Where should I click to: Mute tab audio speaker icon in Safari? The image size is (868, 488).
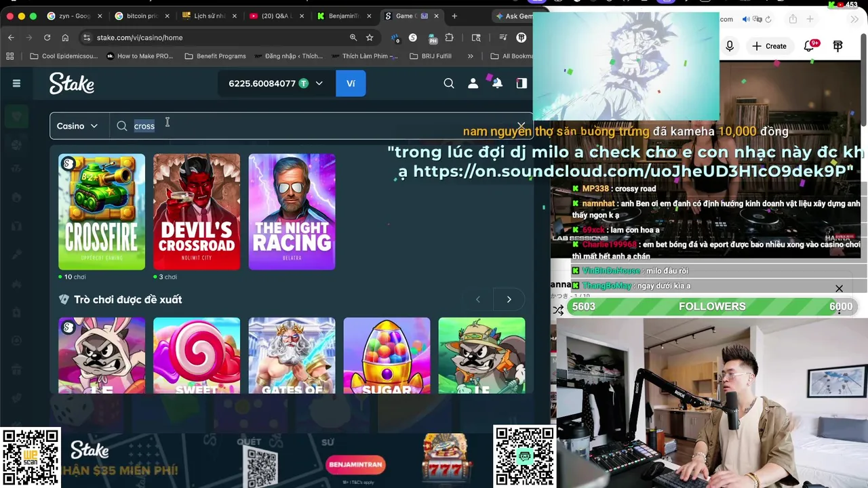click(x=746, y=19)
